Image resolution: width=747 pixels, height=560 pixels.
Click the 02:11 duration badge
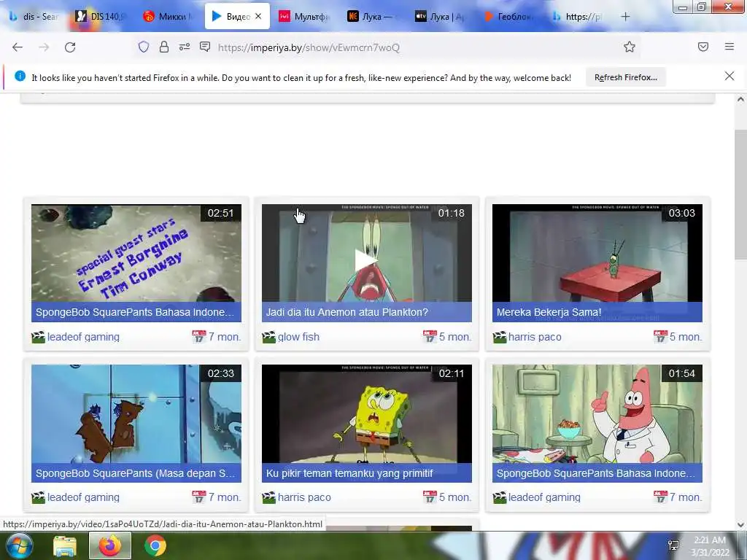tap(451, 373)
